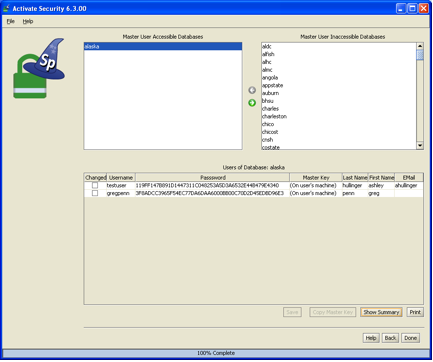Click the green right-arrow move database icon

pyautogui.click(x=252, y=103)
